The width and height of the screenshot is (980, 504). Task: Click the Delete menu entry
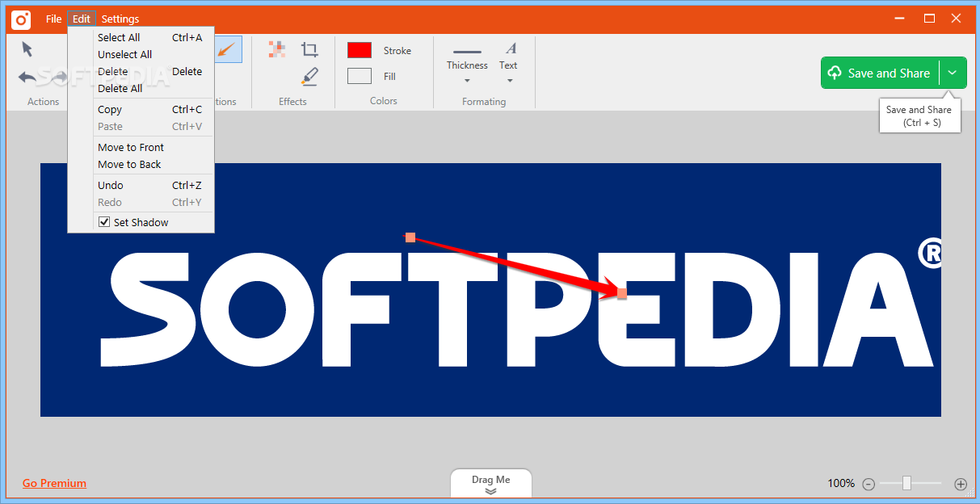(x=141, y=71)
